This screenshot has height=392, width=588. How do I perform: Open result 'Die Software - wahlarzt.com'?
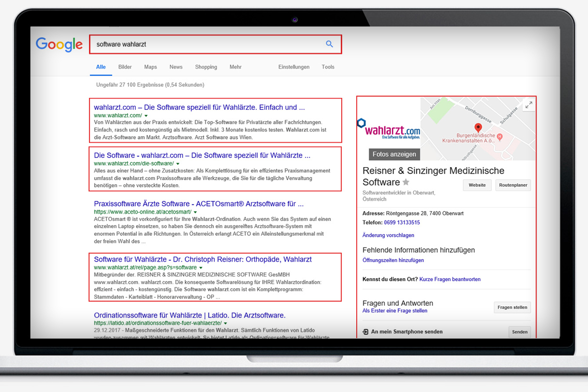(202, 155)
